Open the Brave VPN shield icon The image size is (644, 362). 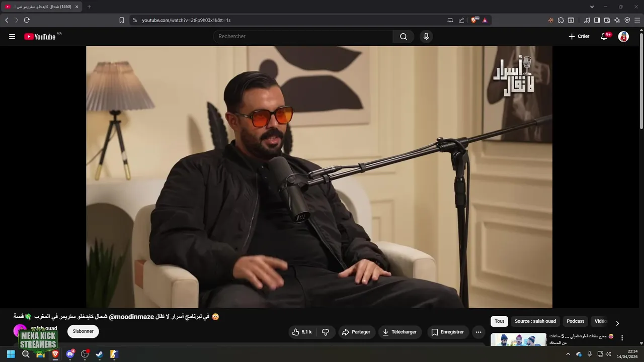(627, 20)
